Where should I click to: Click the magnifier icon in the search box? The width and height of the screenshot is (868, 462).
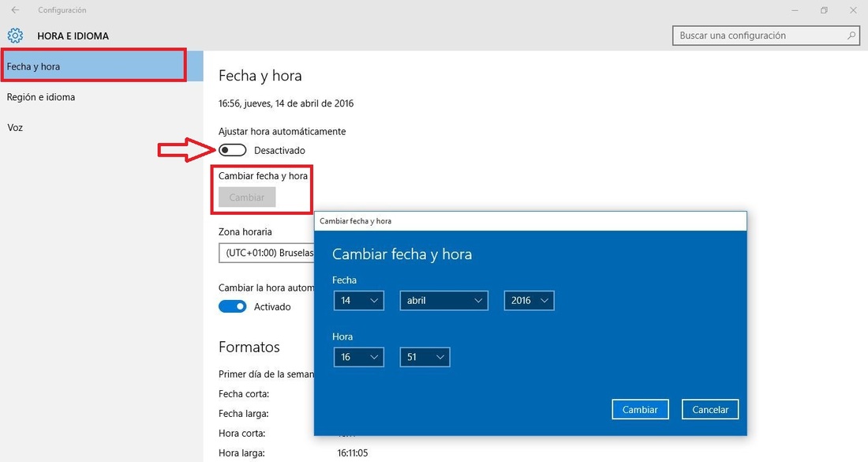(851, 36)
